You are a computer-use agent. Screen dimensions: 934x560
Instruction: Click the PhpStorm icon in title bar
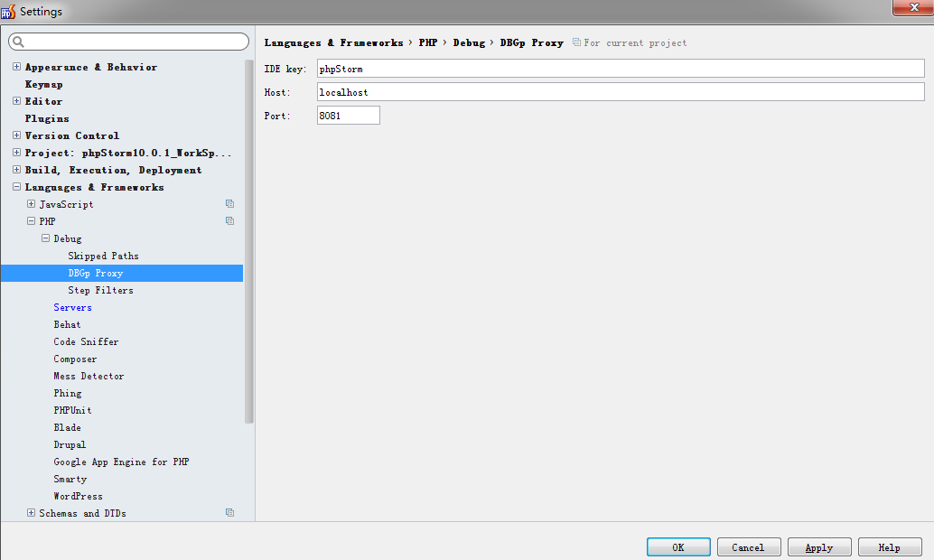[x=8, y=12]
